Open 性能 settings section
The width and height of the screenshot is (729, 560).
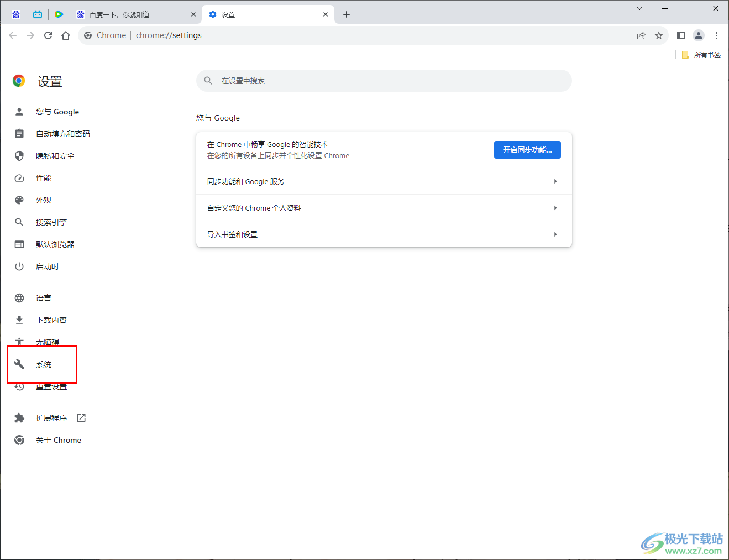[x=44, y=178]
